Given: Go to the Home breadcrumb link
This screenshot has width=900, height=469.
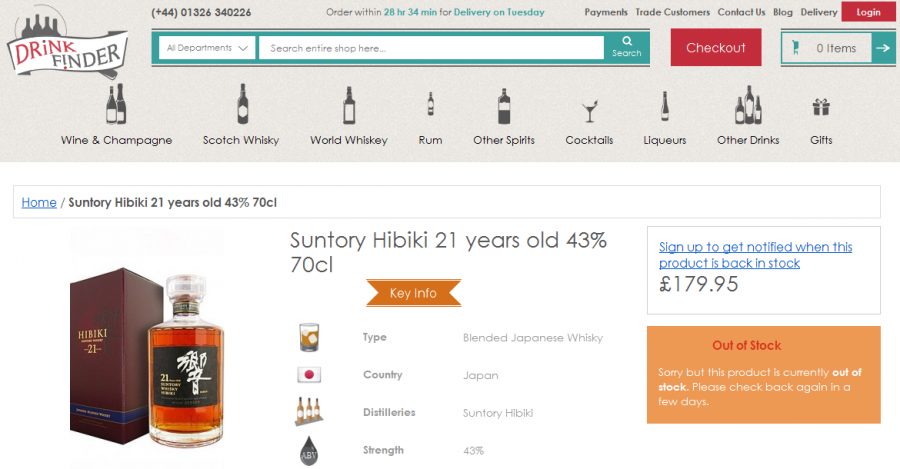Looking at the screenshot, I should (x=39, y=202).
